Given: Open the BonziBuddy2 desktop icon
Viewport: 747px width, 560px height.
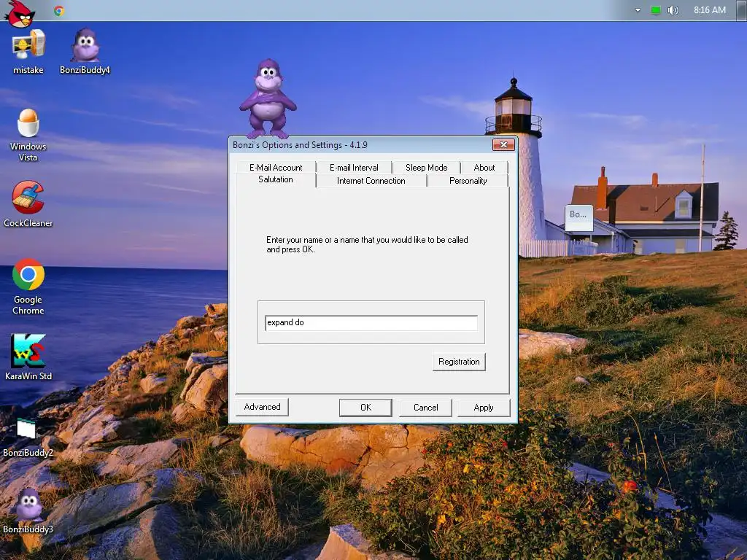Looking at the screenshot, I should [x=28, y=438].
